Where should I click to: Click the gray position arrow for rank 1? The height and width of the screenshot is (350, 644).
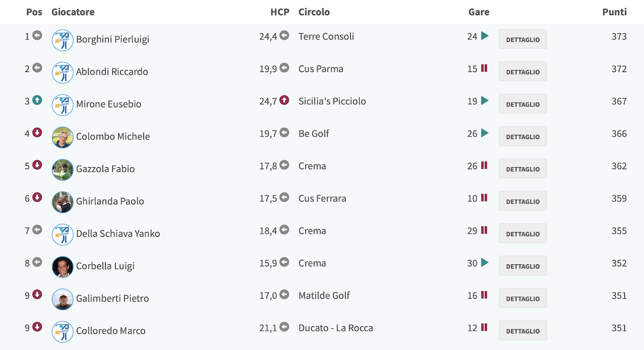pyautogui.click(x=37, y=36)
